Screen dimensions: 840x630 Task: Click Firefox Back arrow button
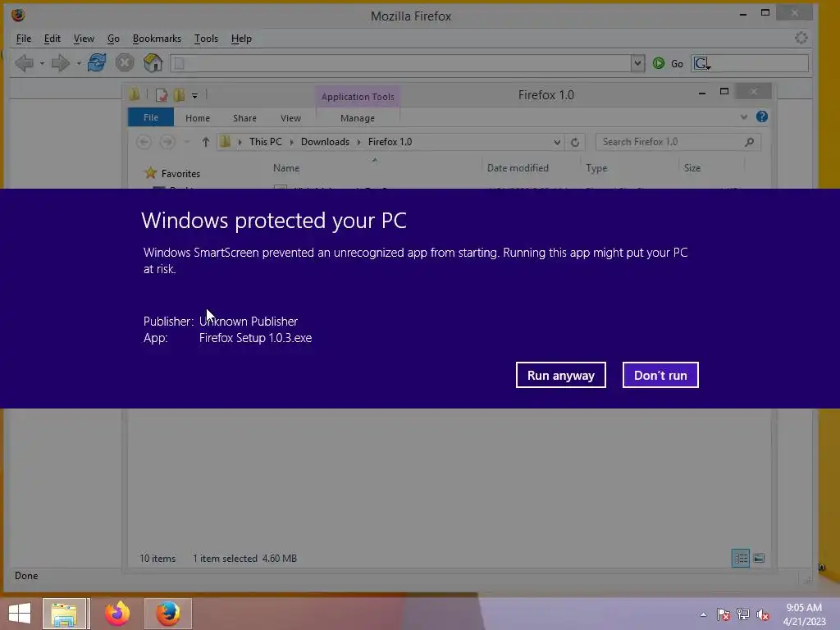24,63
